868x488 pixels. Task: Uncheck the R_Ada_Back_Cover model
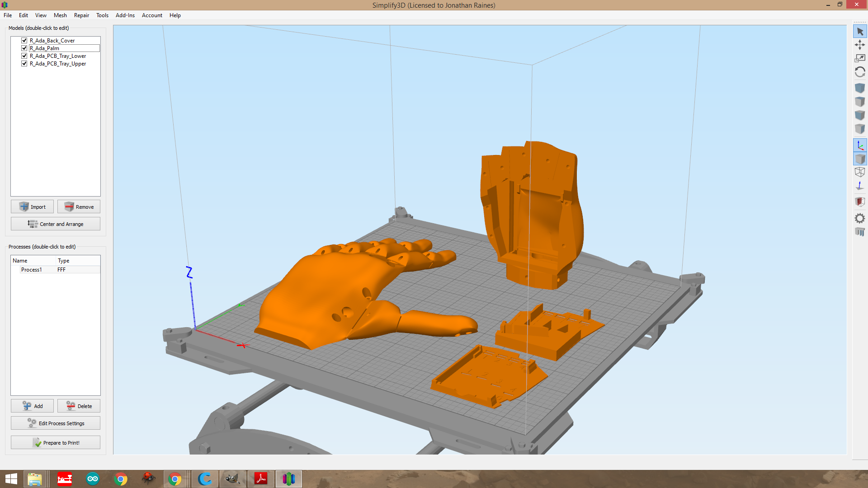(24, 40)
